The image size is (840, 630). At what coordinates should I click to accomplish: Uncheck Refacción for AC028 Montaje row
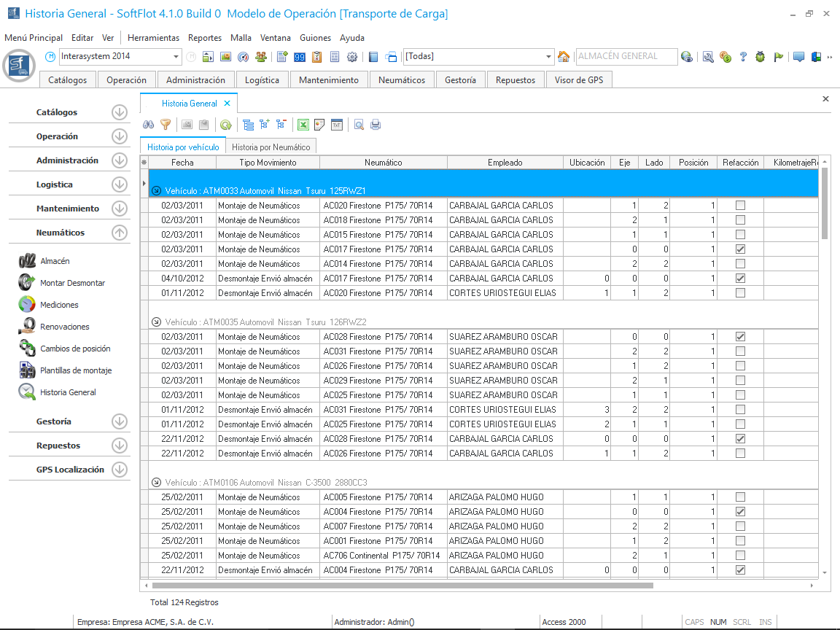(x=740, y=337)
